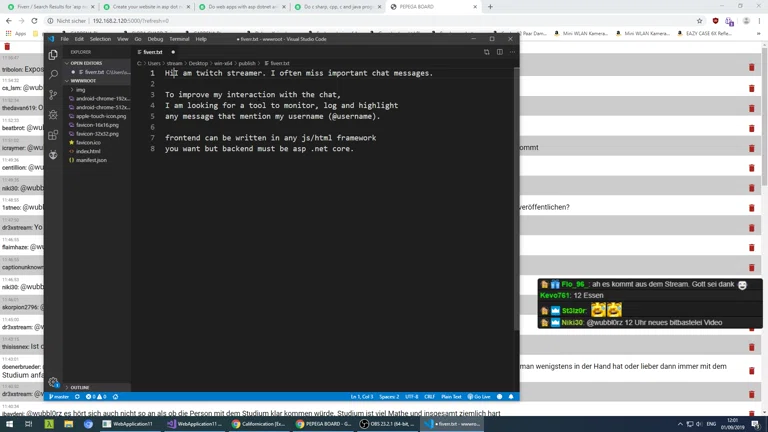
Task: Open the Debug view in activity bar
Action: click(x=53, y=115)
